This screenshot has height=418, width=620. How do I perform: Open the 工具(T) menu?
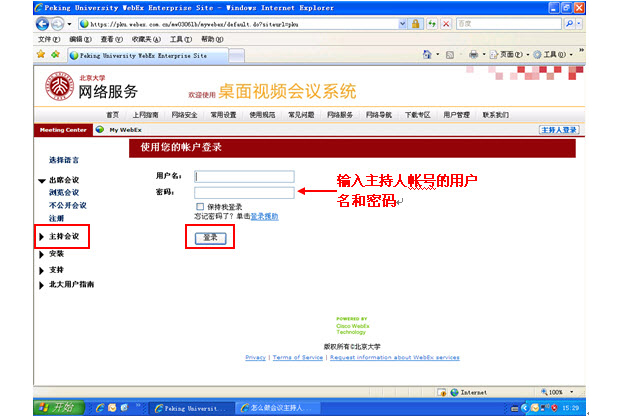point(181,39)
